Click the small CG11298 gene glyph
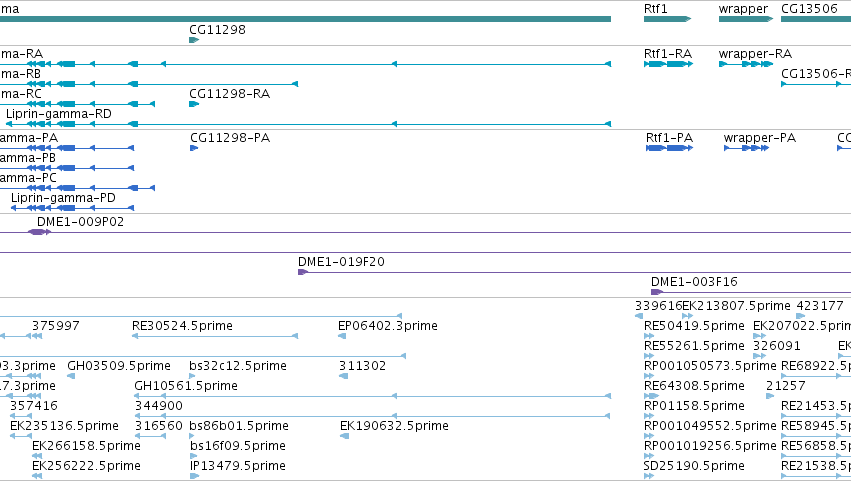This screenshot has height=481, width=851. click(194, 40)
